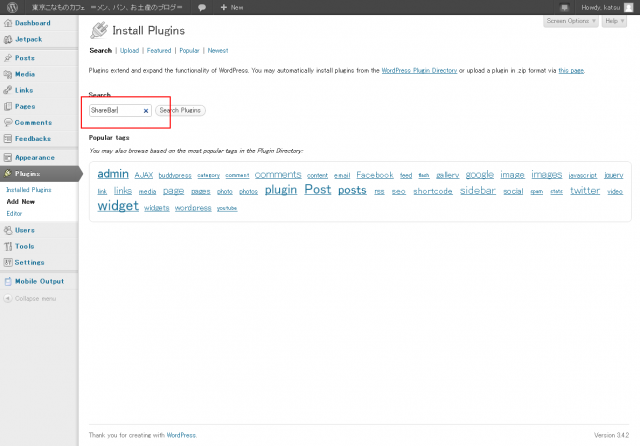Browse the 'gallery' tag
Image resolution: width=640 pixels, height=446 pixels.
point(447,175)
